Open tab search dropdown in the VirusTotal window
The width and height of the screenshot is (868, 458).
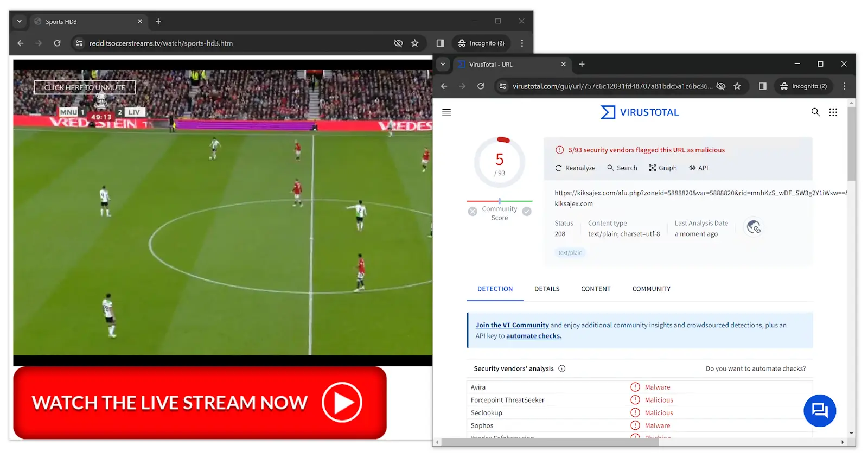[x=443, y=64]
